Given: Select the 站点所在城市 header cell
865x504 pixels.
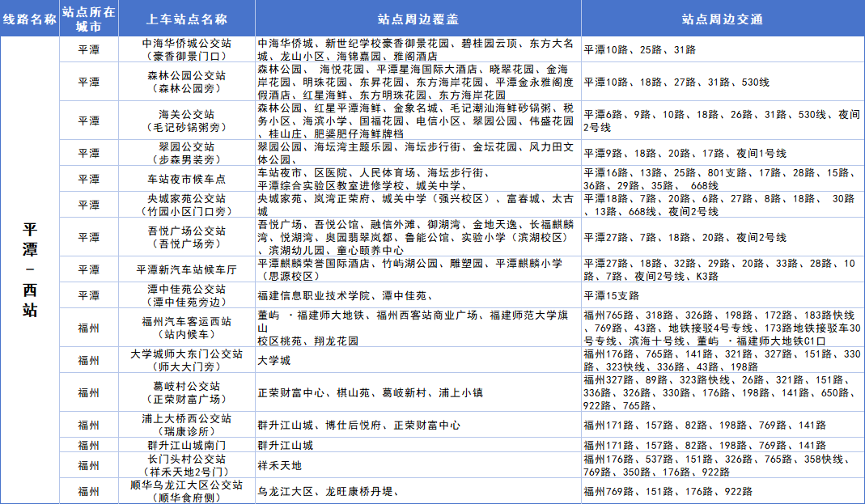Looking at the screenshot, I should click(89, 19).
